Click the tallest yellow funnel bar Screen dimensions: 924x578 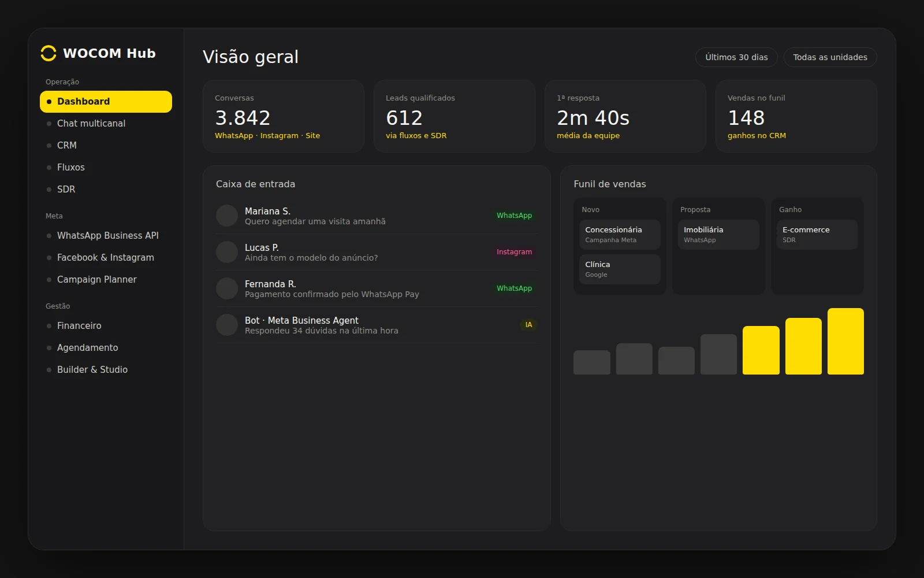[x=845, y=341]
